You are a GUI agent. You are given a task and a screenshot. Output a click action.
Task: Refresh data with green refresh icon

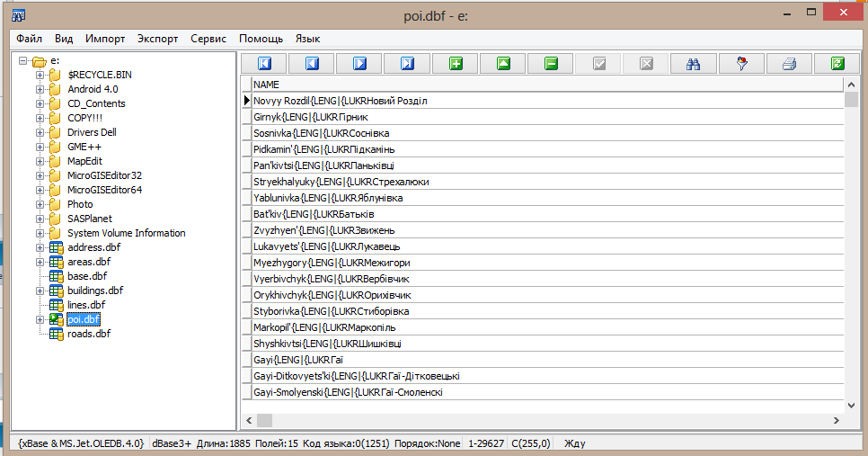(x=837, y=63)
